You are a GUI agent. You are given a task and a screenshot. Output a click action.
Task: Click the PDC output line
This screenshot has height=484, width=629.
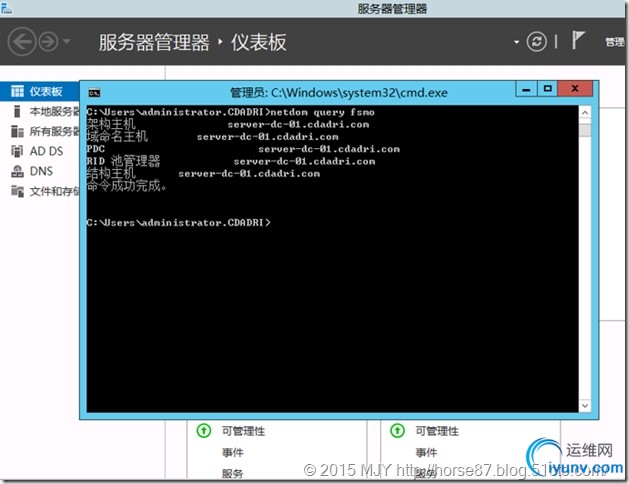click(243, 149)
